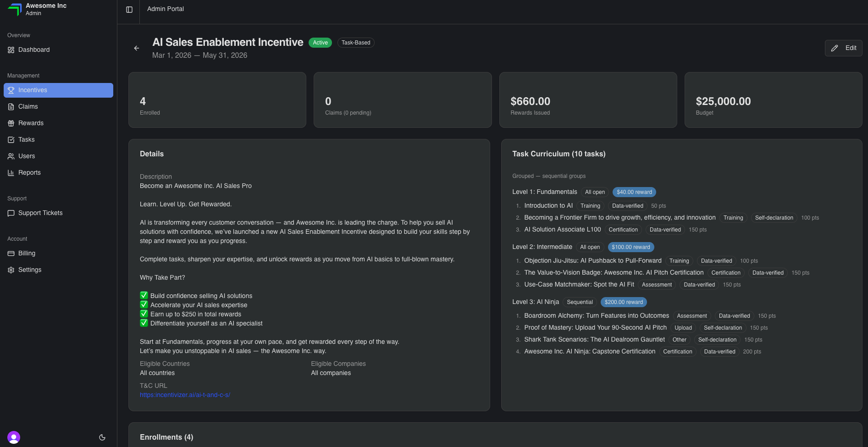Viewport: 868px width, 447px height.
Task: Open Dashboard in the sidebar
Action: coord(58,50)
